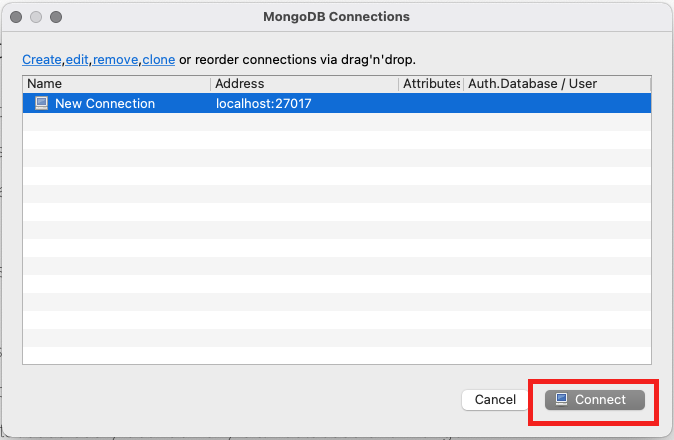The height and width of the screenshot is (440, 674).
Task: Click the MongoDB Connections title bar text
Action: [336, 17]
